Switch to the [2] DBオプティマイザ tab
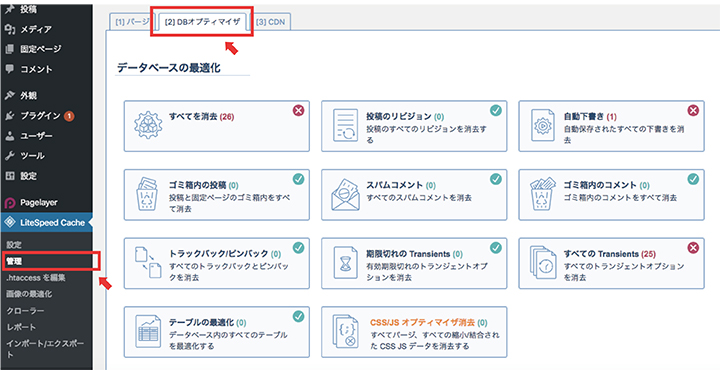This screenshot has height=370, width=720. point(202,22)
